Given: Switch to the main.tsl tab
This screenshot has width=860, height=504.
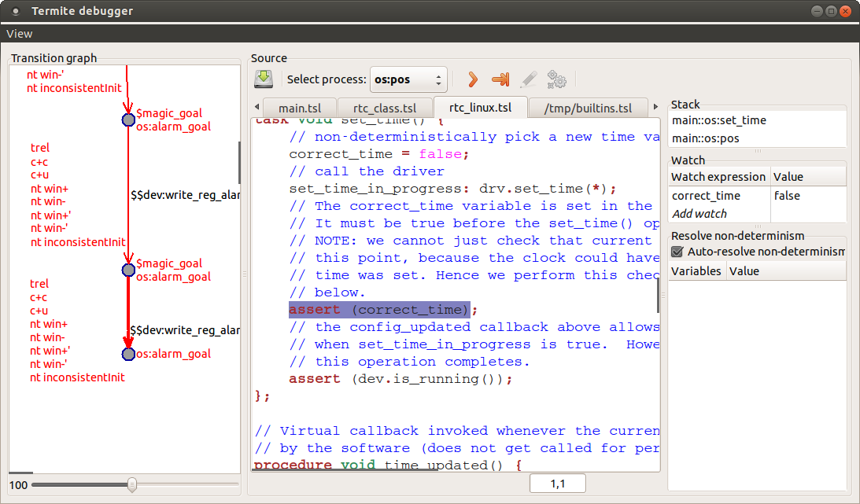Looking at the screenshot, I should coord(300,108).
